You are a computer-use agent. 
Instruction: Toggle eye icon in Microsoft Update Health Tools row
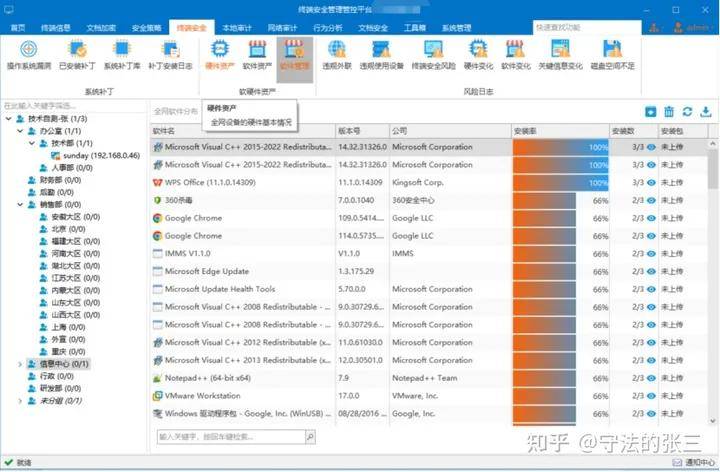point(651,289)
